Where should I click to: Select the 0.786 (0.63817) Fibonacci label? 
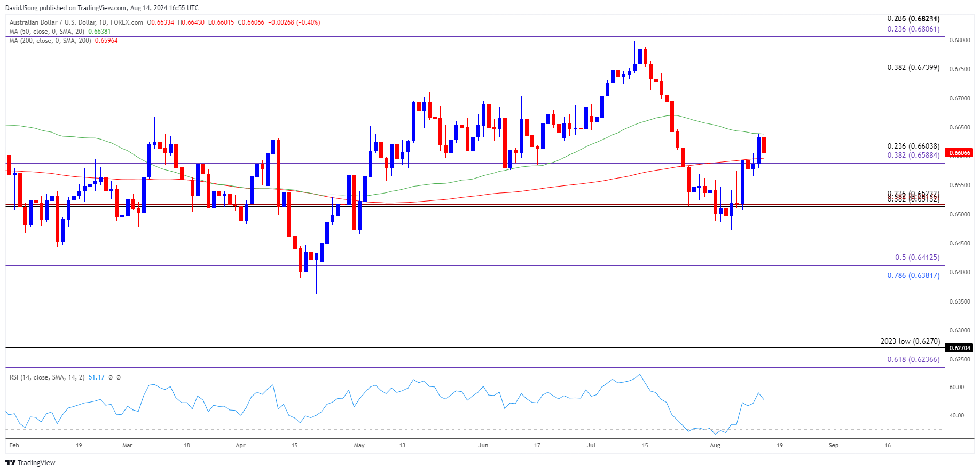coord(913,275)
